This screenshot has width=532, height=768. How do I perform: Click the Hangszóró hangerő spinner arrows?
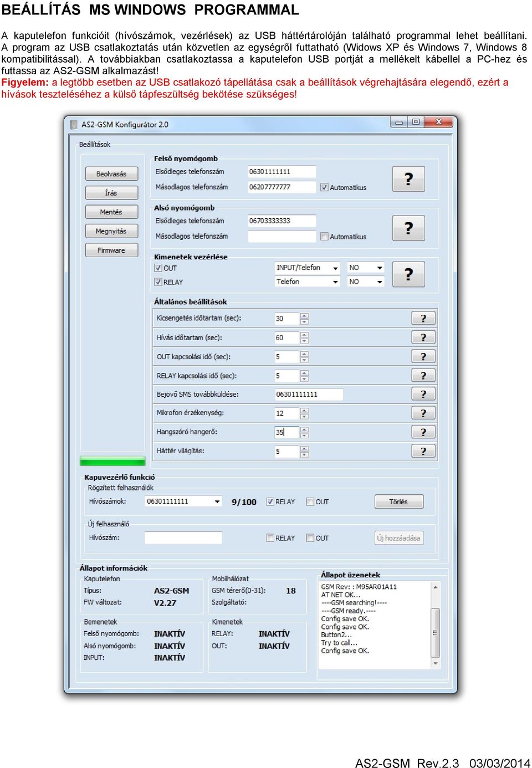click(304, 432)
